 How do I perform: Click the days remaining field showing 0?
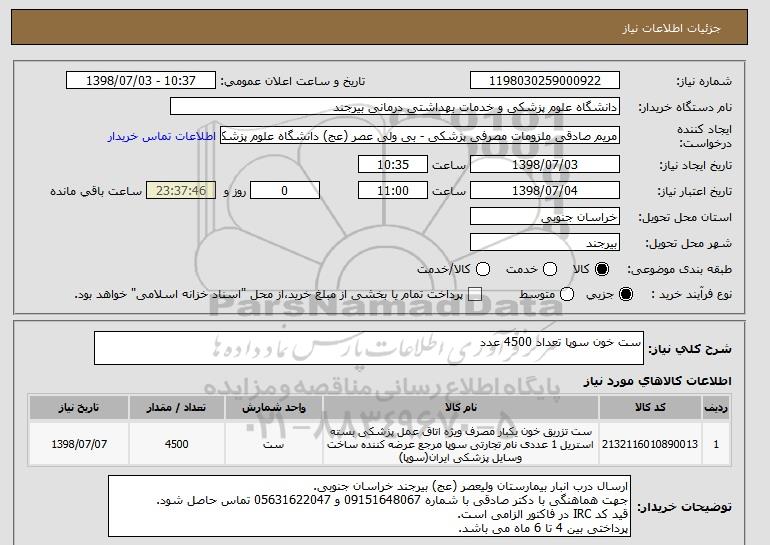tap(285, 191)
